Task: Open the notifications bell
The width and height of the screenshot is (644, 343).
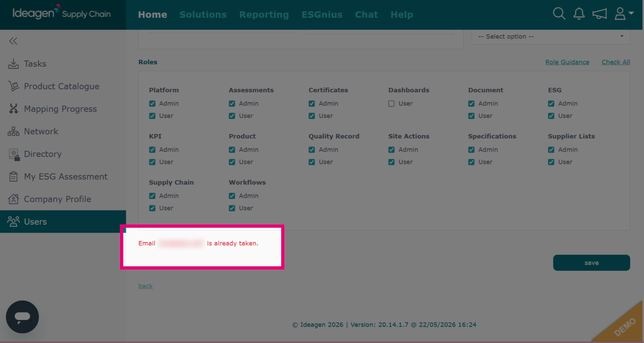Action: coord(579,14)
